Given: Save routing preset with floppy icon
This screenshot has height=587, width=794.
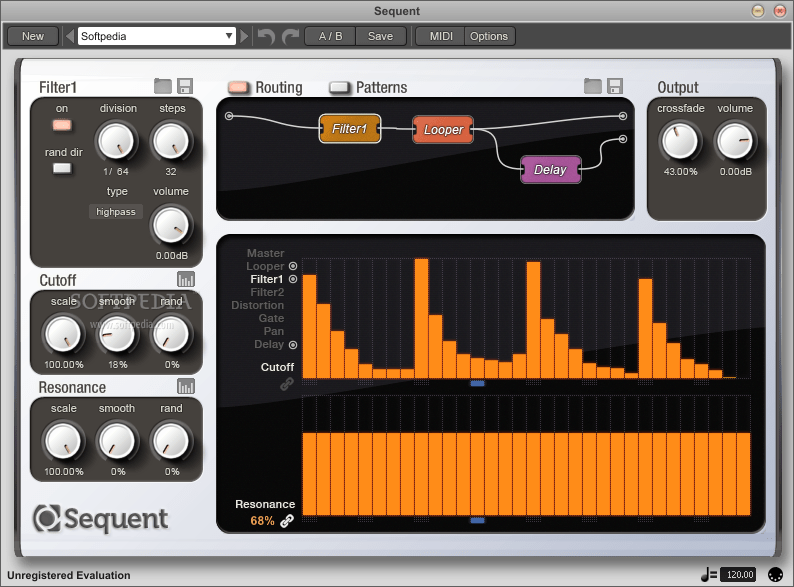Looking at the screenshot, I should pos(615,86).
